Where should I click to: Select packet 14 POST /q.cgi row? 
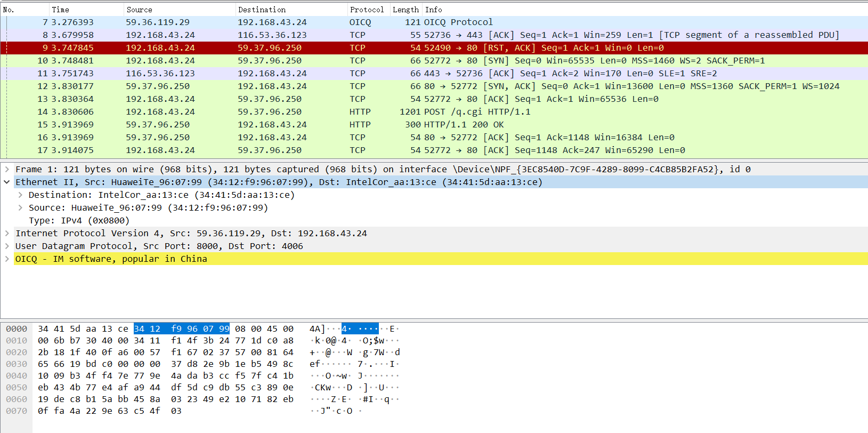(x=434, y=112)
